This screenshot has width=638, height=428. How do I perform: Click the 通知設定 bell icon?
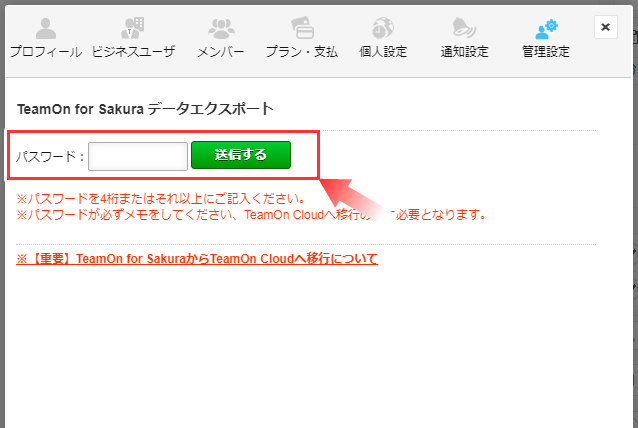point(464,28)
